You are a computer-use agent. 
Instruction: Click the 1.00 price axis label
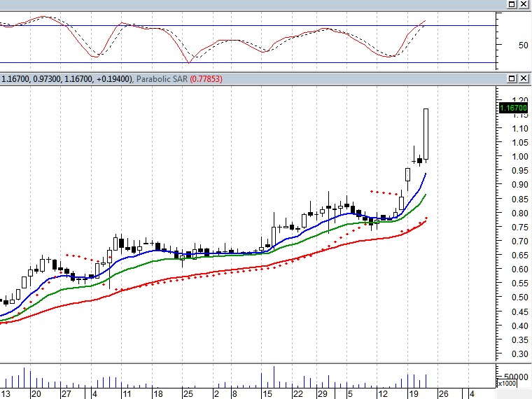click(x=510, y=157)
